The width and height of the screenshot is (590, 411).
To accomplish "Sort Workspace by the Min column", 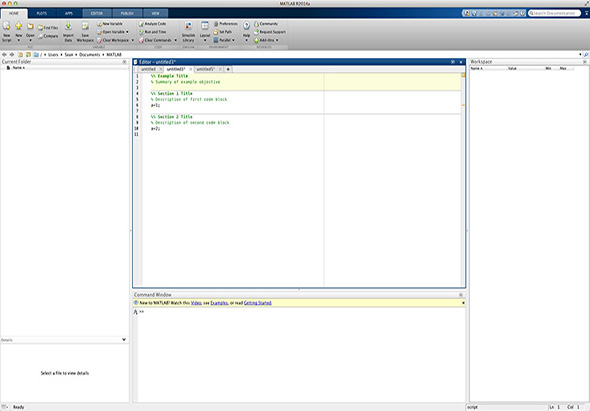I will click(x=548, y=68).
